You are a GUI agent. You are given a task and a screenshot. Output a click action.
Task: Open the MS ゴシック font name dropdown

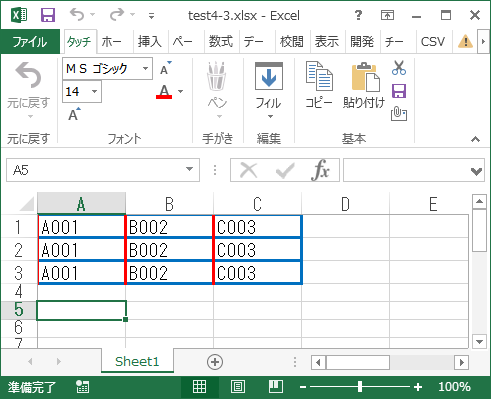[x=145, y=69]
